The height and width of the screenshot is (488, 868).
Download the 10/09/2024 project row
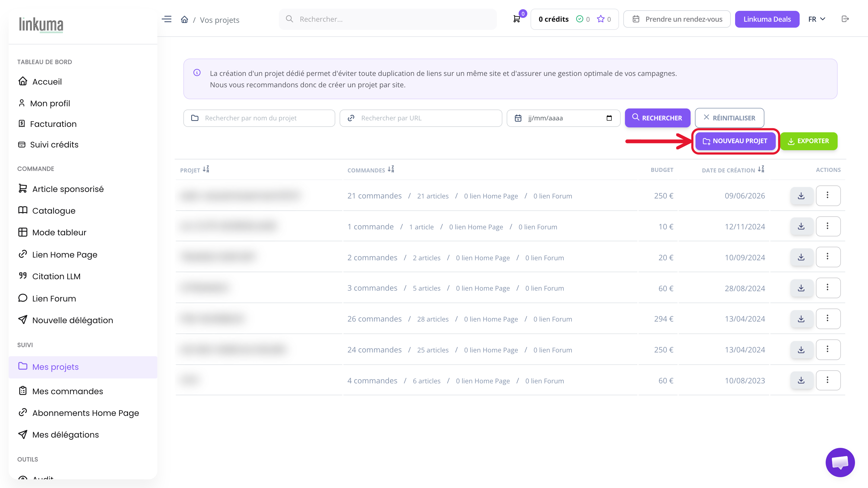click(x=801, y=257)
